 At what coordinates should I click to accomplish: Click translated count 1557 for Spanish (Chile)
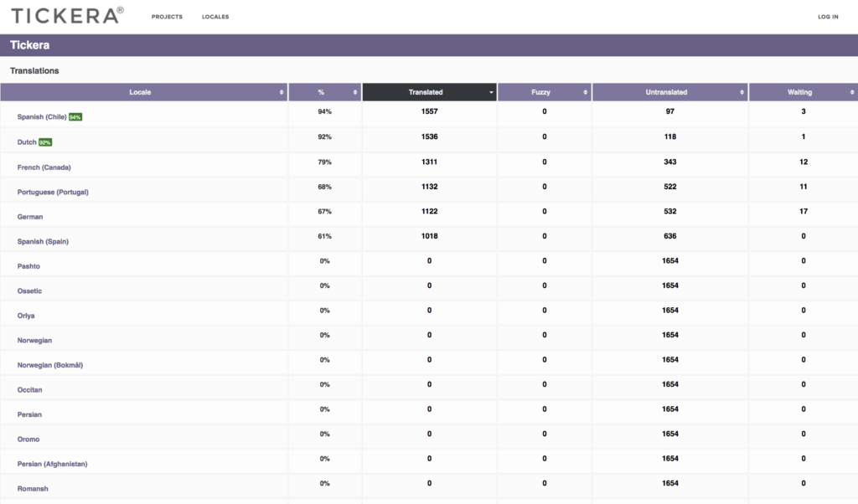430,111
